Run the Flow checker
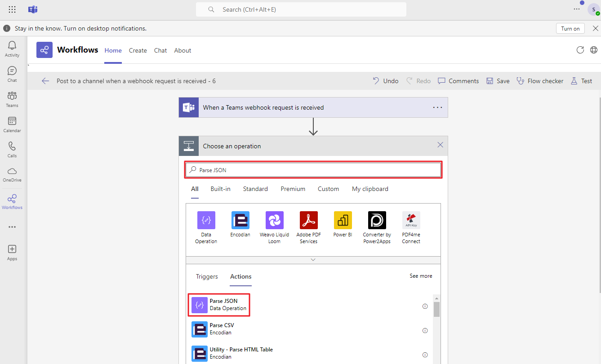The width and height of the screenshot is (601, 364). [x=540, y=81]
